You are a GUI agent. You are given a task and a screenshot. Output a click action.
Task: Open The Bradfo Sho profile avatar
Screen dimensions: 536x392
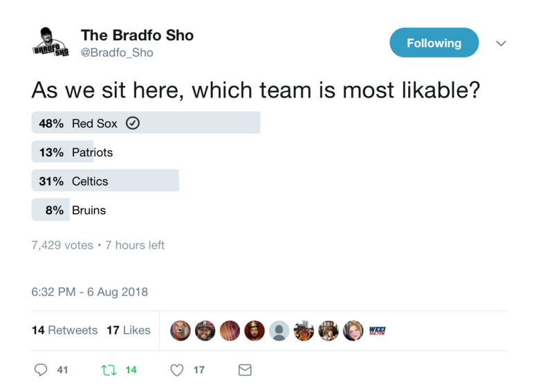pos(50,42)
